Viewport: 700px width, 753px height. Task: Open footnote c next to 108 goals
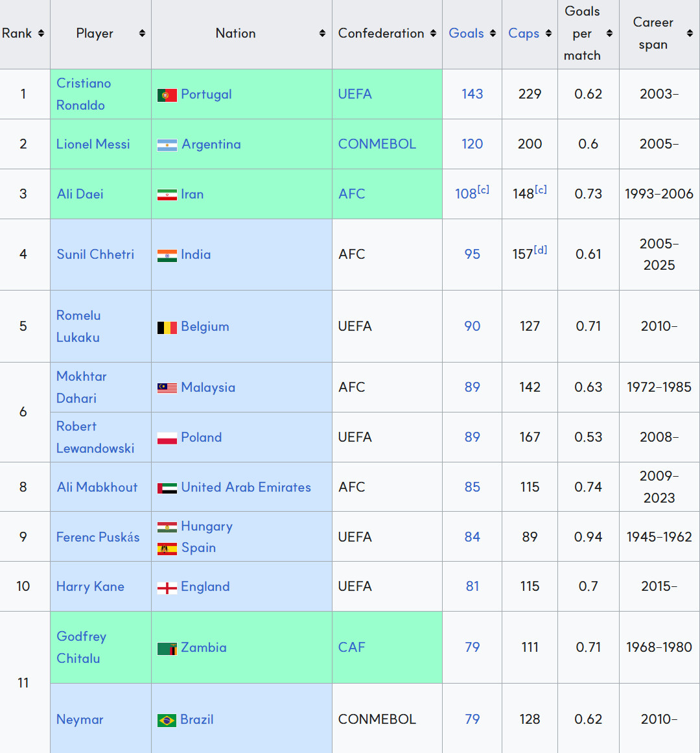click(x=483, y=189)
